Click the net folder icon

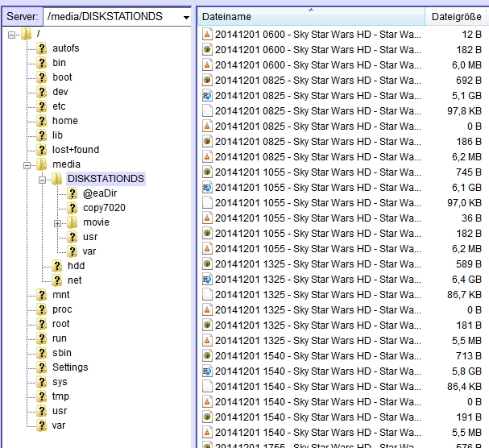coord(56,280)
